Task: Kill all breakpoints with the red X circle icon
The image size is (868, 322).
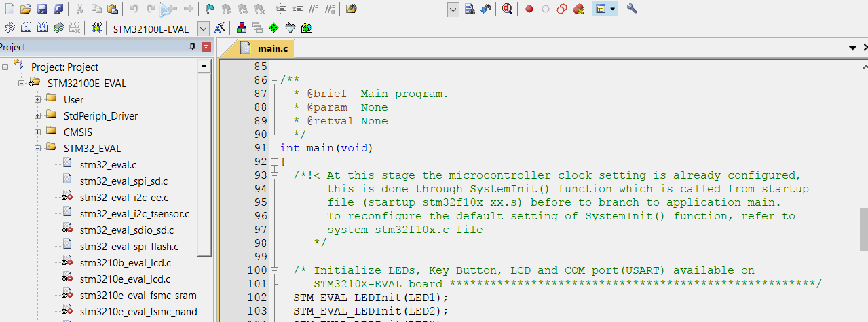Action: [578, 9]
